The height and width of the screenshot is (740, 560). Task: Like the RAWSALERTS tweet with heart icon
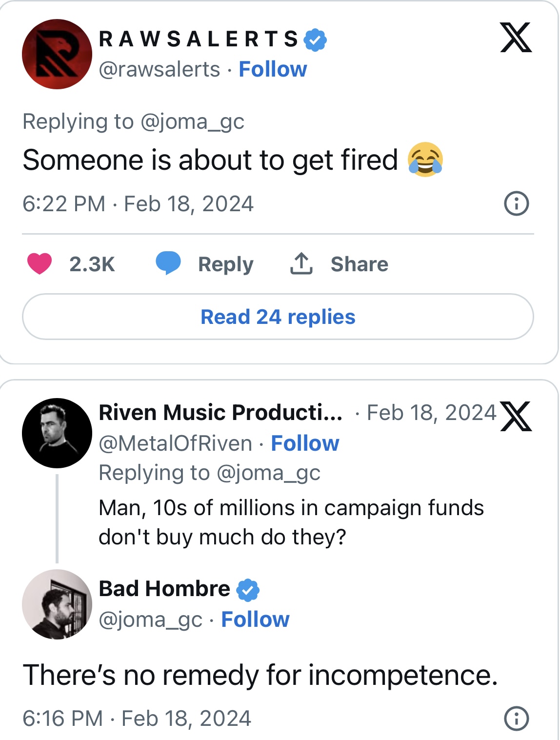click(40, 264)
